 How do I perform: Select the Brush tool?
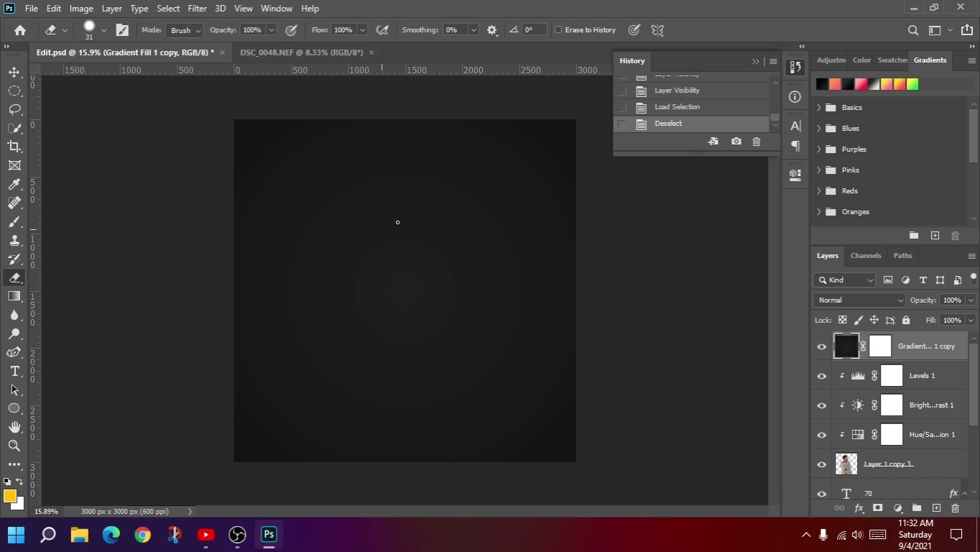[x=14, y=221]
